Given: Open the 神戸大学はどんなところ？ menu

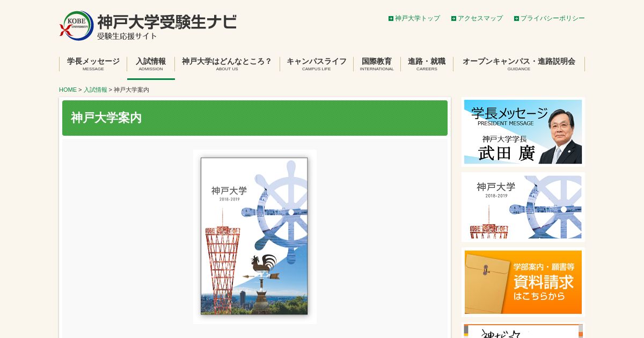Looking at the screenshot, I should tap(227, 64).
